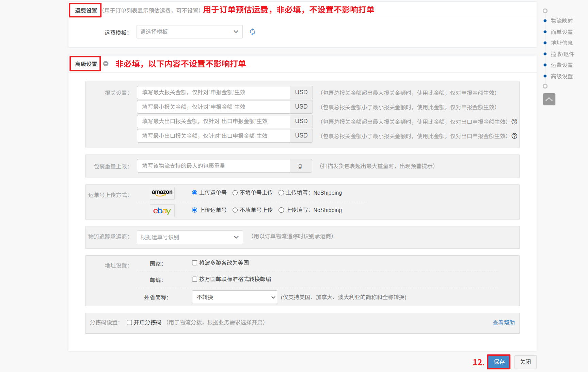The image size is (588, 372).
Task: Click the scroll-to-top arrow button
Action: pos(549,99)
